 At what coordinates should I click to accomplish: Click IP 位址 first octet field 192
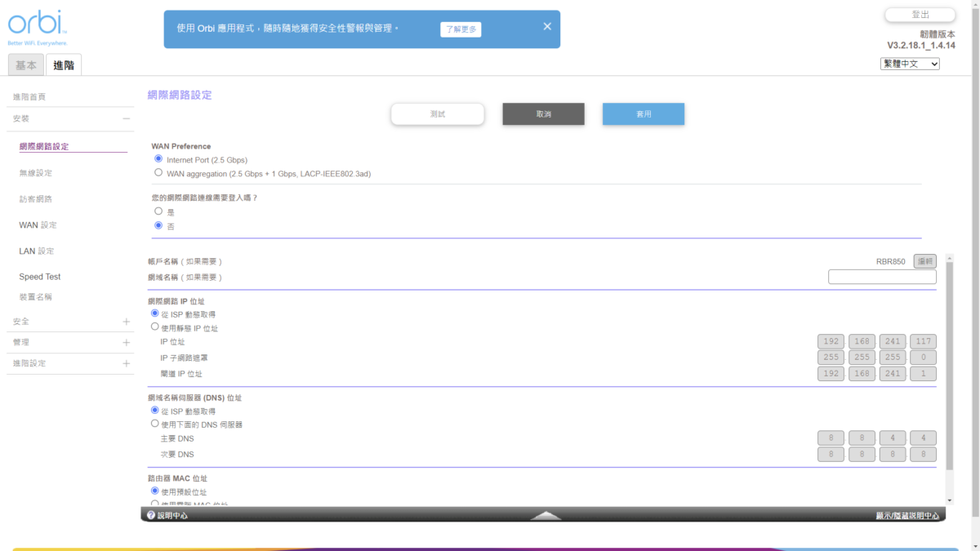coord(831,342)
